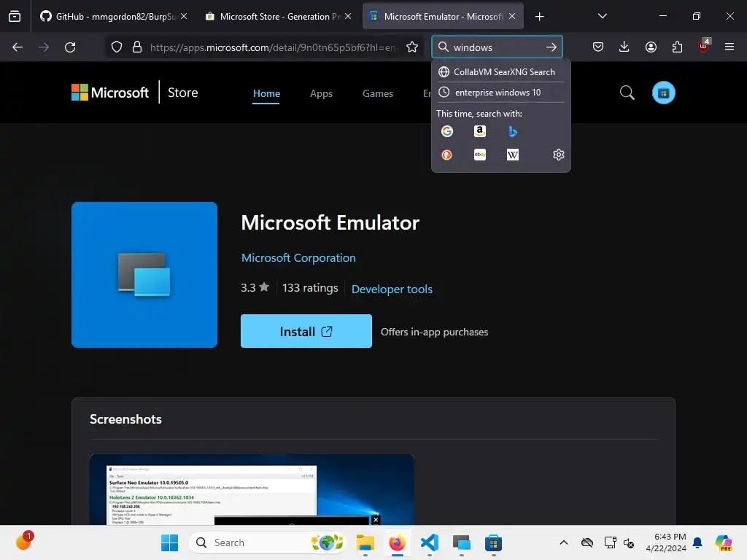Search with DuckDuckGo this time

(x=447, y=155)
